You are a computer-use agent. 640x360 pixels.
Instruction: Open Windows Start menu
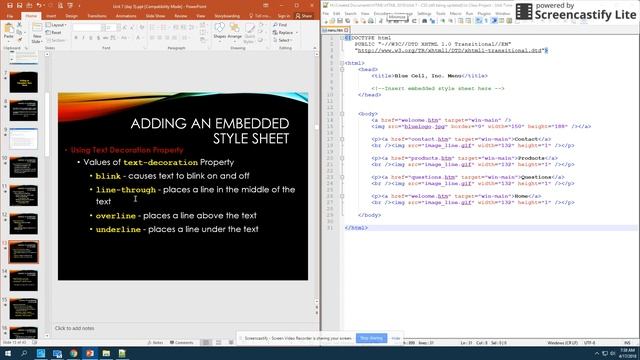[x=8, y=353]
